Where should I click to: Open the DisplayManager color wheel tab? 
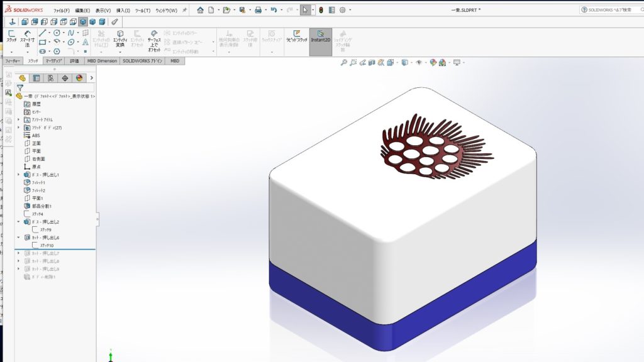pos(79,78)
